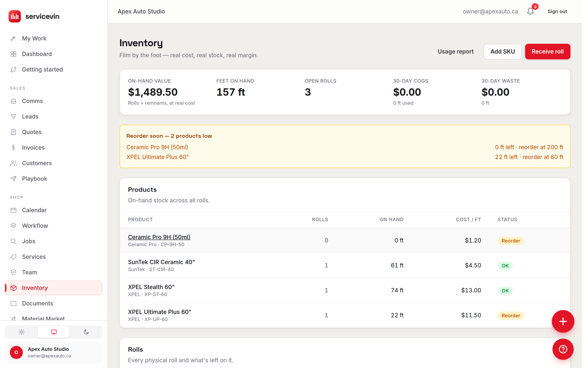This screenshot has width=588, height=368.
Task: Open My Work page
Action: pos(53,38)
